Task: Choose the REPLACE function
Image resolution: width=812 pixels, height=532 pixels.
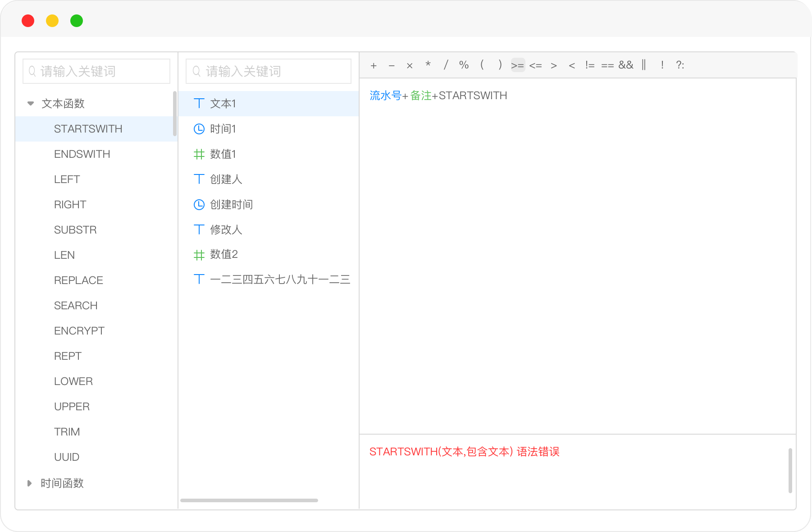Action: (x=78, y=280)
